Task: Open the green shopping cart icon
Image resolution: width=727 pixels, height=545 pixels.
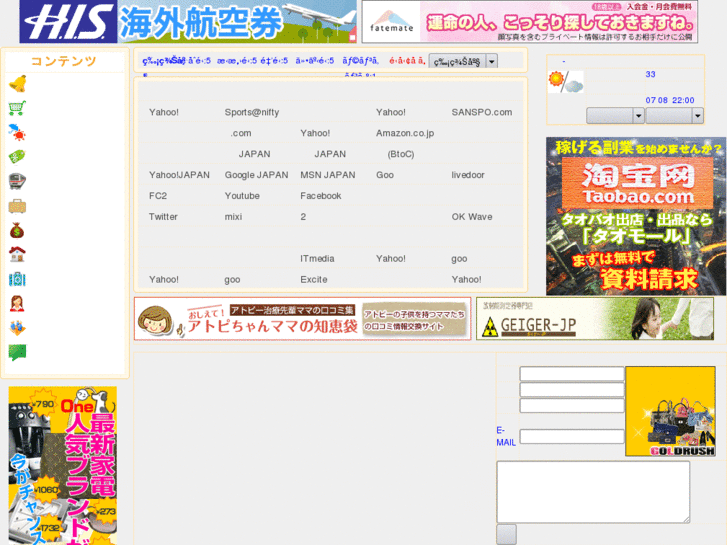Action: [x=18, y=108]
